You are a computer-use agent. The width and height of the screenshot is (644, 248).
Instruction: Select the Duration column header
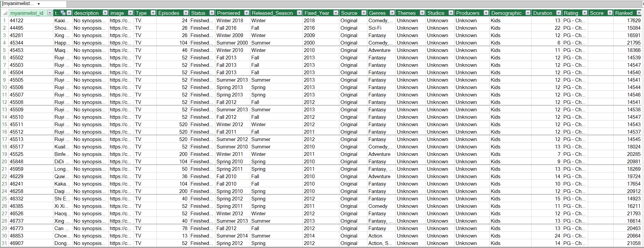pyautogui.click(x=543, y=13)
